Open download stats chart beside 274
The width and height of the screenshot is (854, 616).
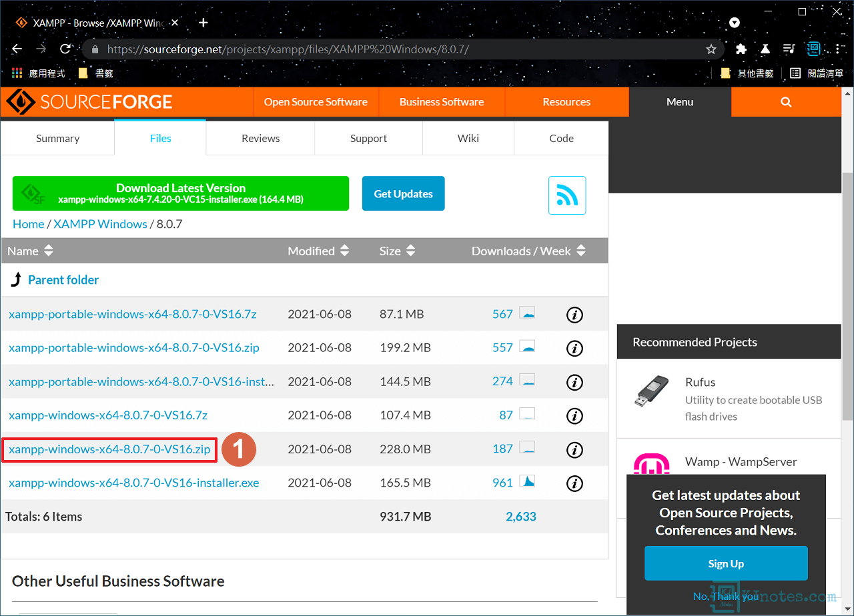[527, 381]
